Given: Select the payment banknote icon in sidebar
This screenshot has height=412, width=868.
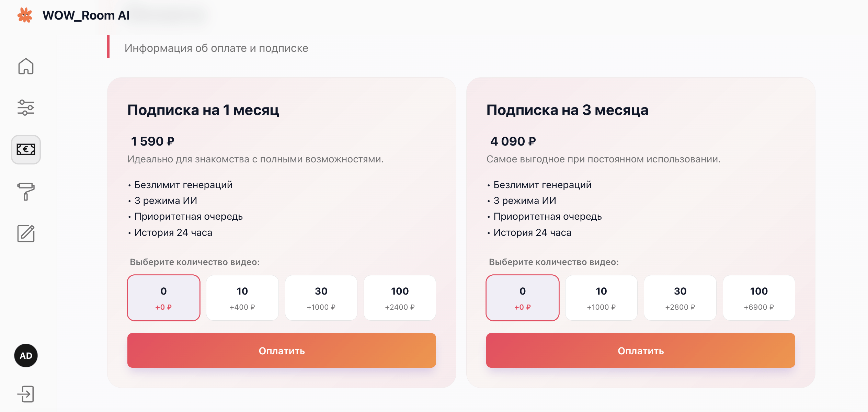Looking at the screenshot, I should 26,149.
